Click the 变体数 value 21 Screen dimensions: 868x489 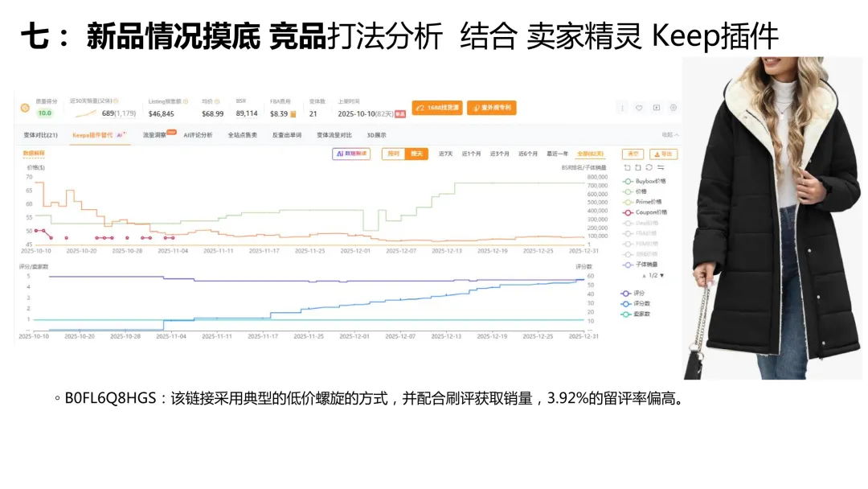pos(313,114)
